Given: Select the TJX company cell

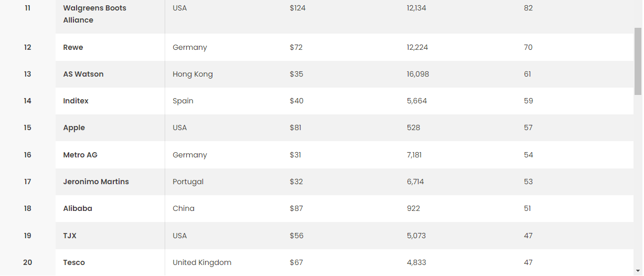Looking at the screenshot, I should click(x=70, y=236).
